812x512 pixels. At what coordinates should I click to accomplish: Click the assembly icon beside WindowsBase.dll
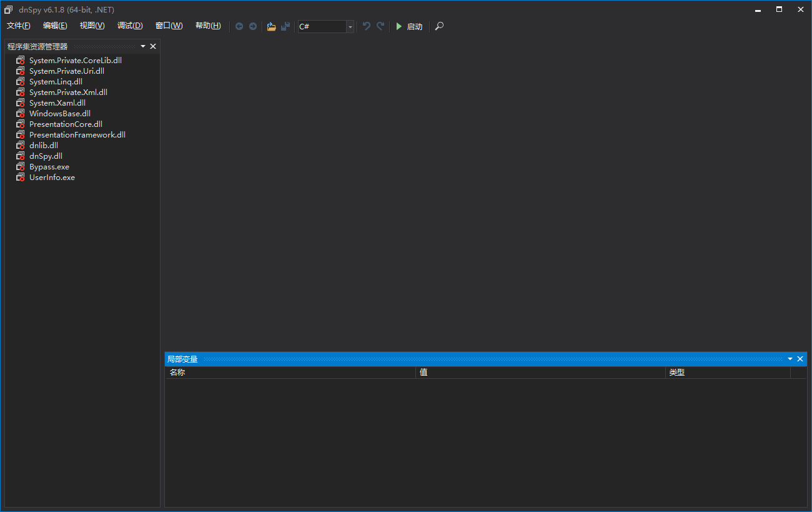pyautogui.click(x=21, y=114)
